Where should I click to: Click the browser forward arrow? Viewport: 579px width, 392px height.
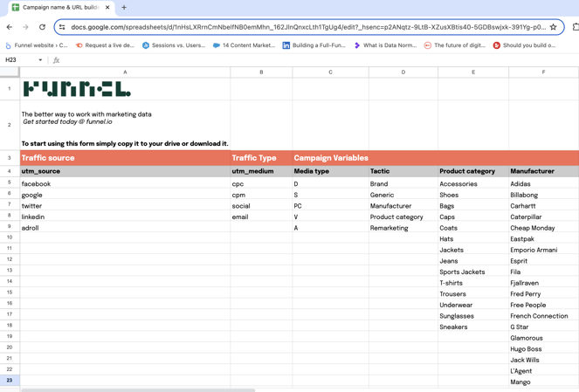pyautogui.click(x=25, y=27)
